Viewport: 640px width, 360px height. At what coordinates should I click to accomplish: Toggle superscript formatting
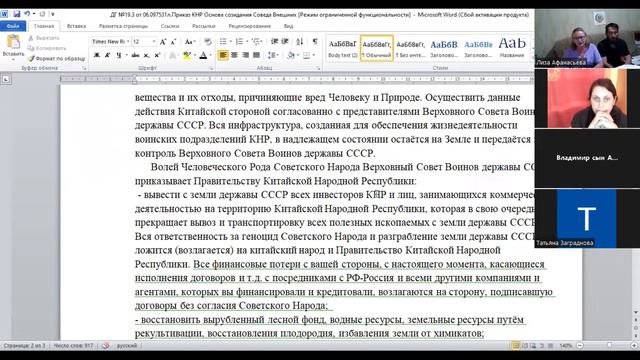click(x=157, y=55)
